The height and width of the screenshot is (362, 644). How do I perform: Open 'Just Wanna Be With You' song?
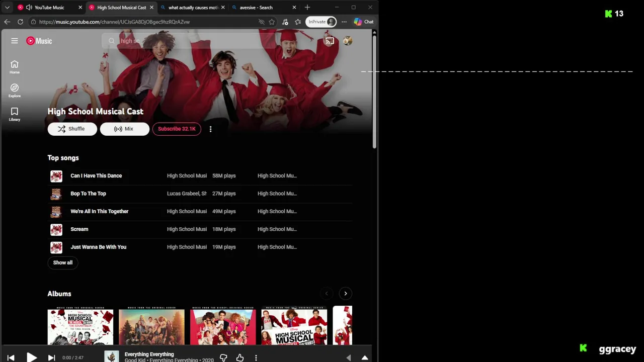(98, 247)
